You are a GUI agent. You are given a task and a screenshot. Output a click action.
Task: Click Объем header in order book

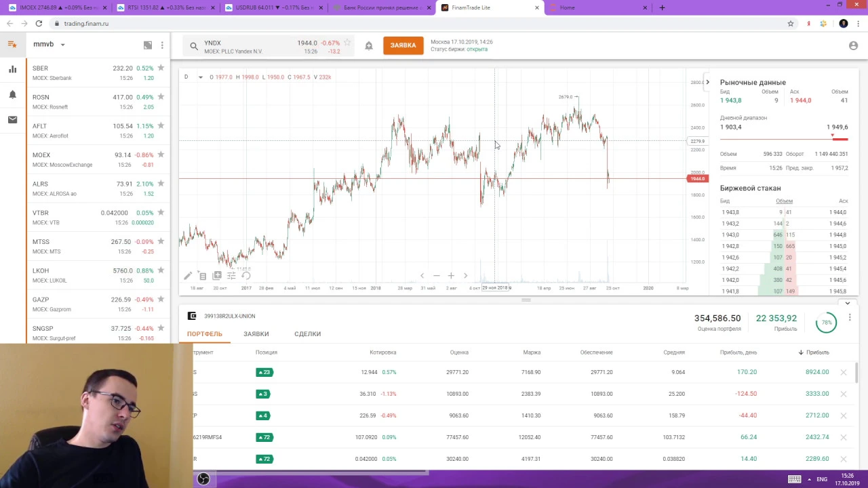pos(784,201)
